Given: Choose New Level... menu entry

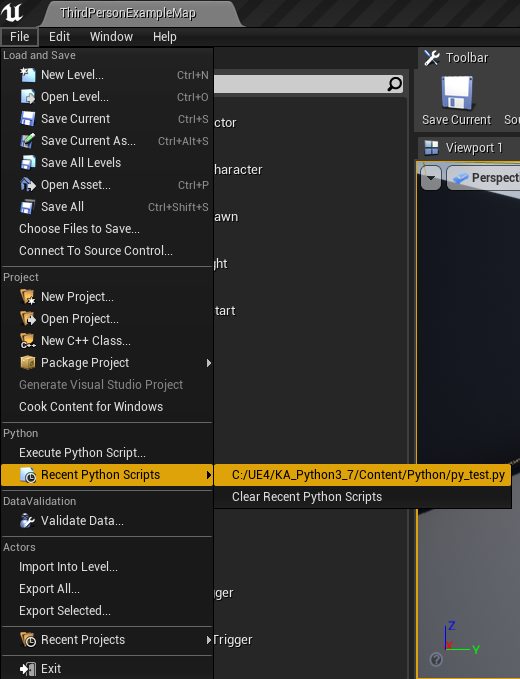Looking at the screenshot, I should pos(107,75).
